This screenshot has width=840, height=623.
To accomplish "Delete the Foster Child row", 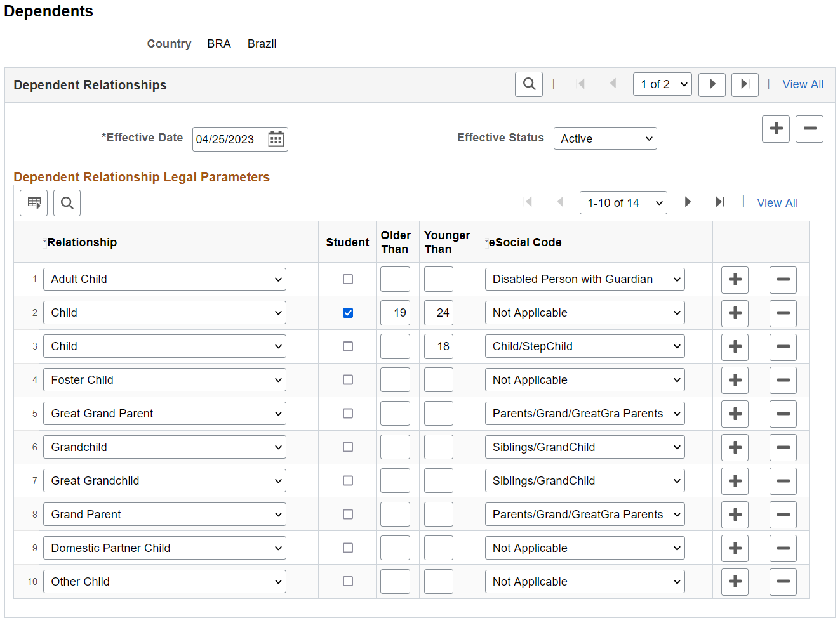I will click(x=783, y=381).
